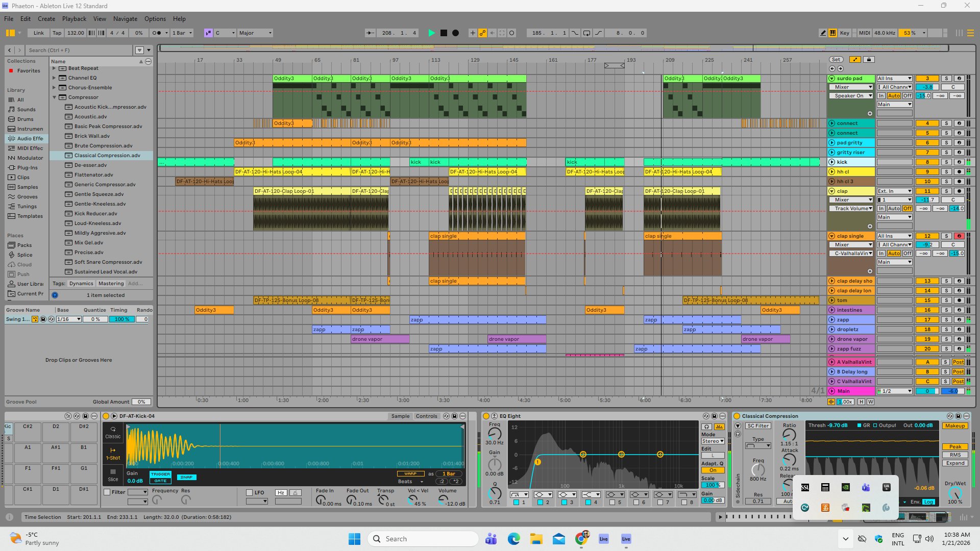Click the Tap tempo button
Image resolution: width=980 pixels, height=551 pixels.
click(57, 33)
